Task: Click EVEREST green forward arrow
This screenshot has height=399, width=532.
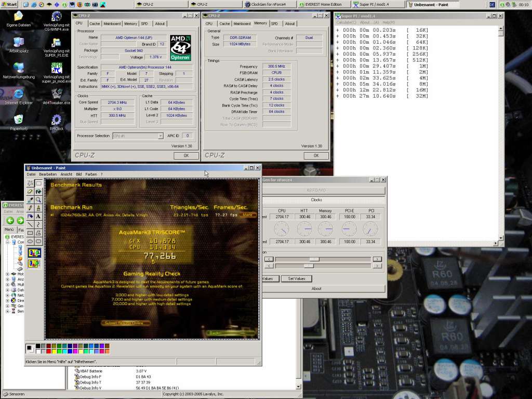Action: (x=20, y=220)
